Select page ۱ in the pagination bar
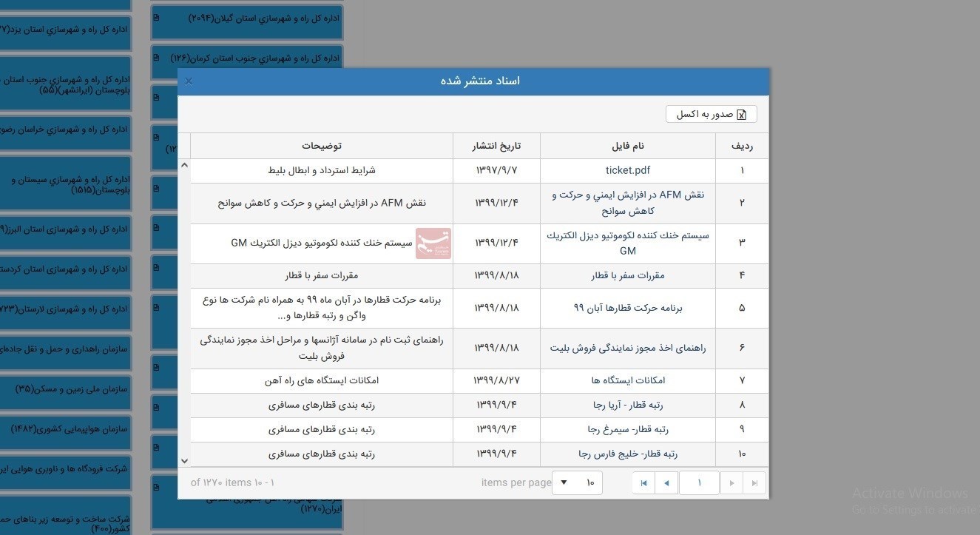 pos(699,482)
